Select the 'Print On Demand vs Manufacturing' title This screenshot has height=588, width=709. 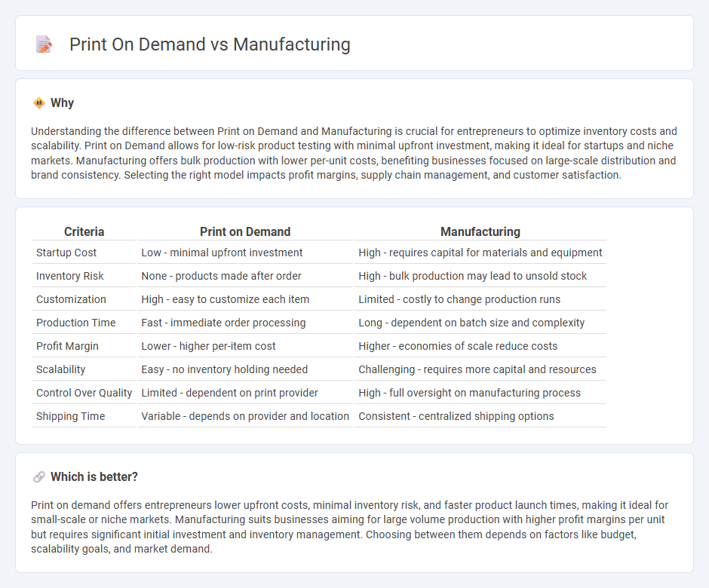pos(210,44)
